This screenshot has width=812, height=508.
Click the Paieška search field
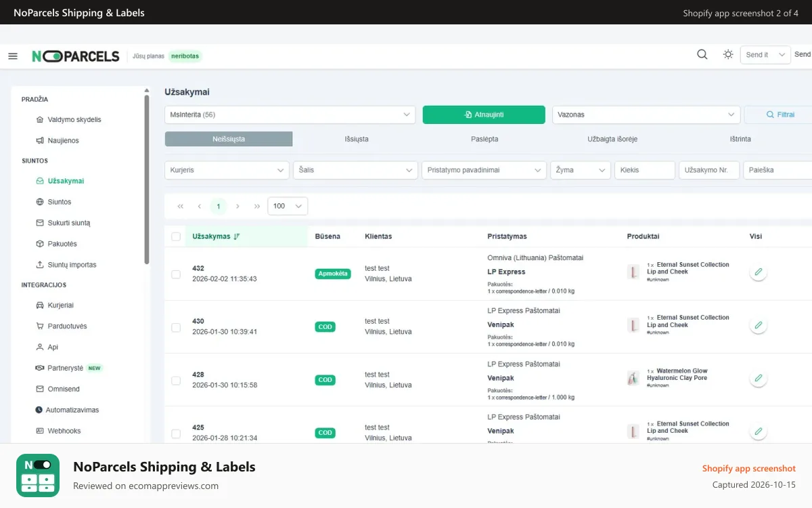(777, 170)
